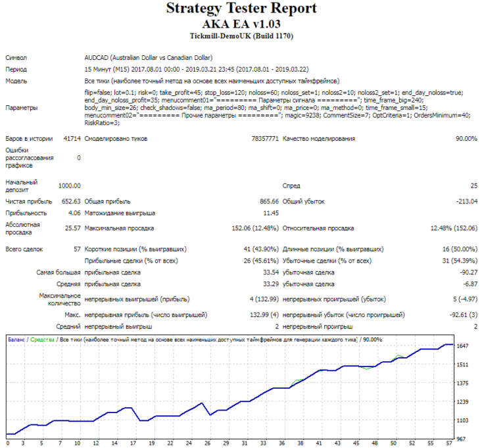Click the Общая прибыль label

107,201
